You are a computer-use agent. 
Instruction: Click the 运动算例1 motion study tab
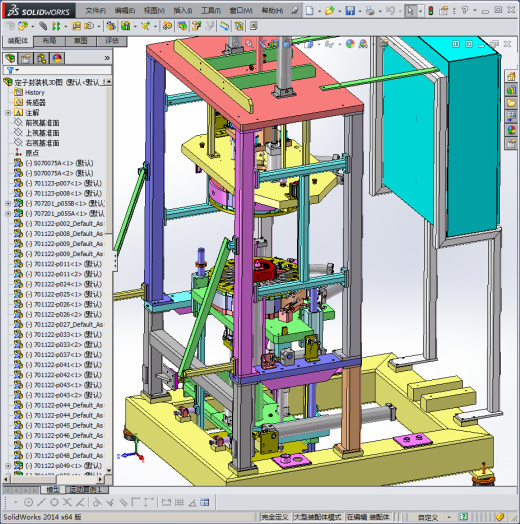(x=85, y=490)
